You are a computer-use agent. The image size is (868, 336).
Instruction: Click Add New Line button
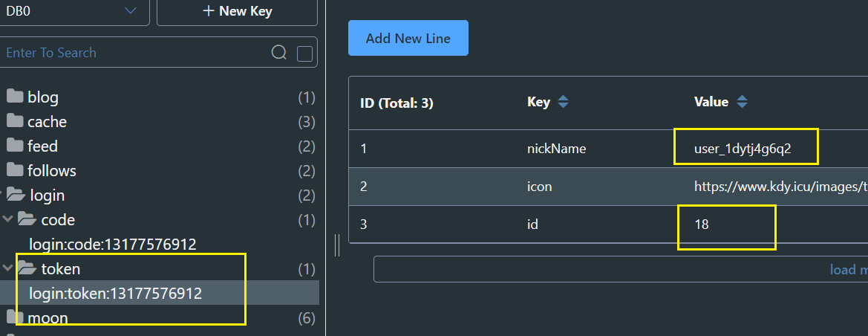pos(408,38)
